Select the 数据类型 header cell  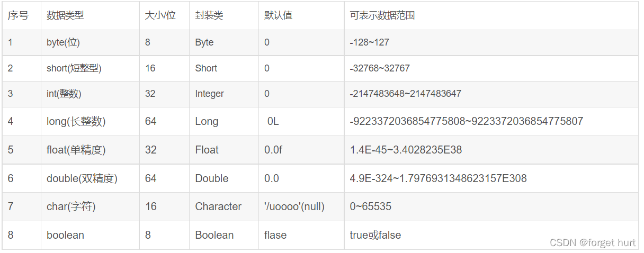pos(90,15)
